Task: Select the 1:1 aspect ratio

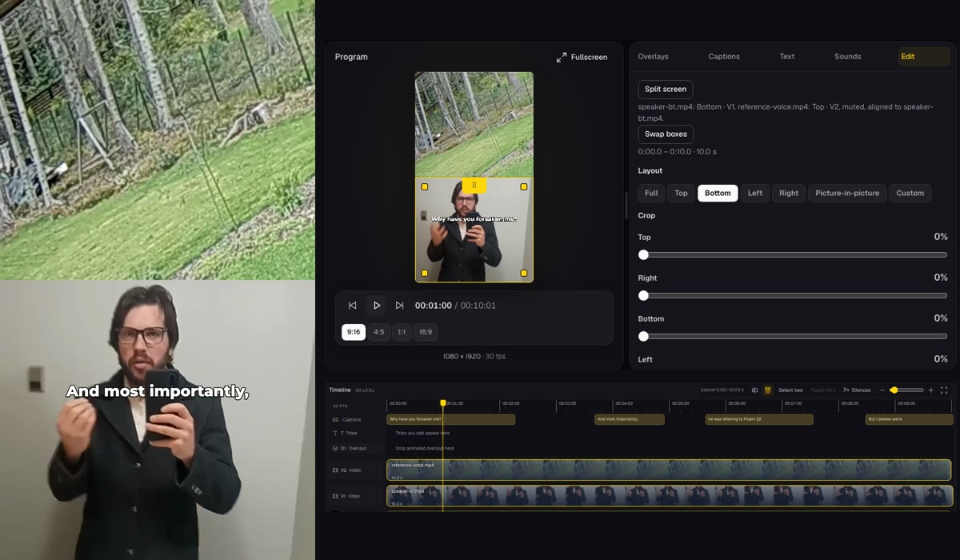Action: tap(402, 332)
